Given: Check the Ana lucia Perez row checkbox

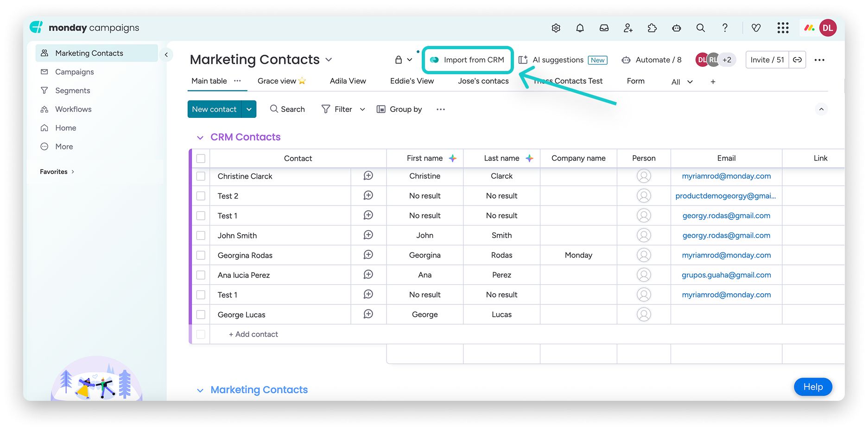Looking at the screenshot, I should 201,275.
